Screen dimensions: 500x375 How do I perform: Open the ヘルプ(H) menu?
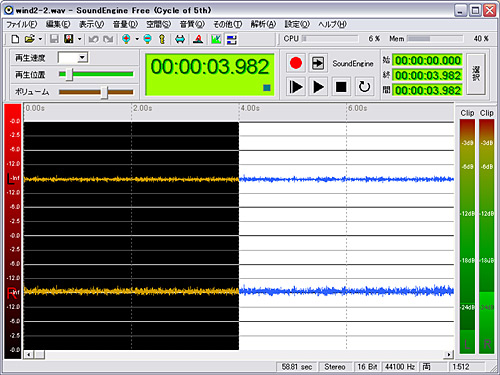pos(332,24)
